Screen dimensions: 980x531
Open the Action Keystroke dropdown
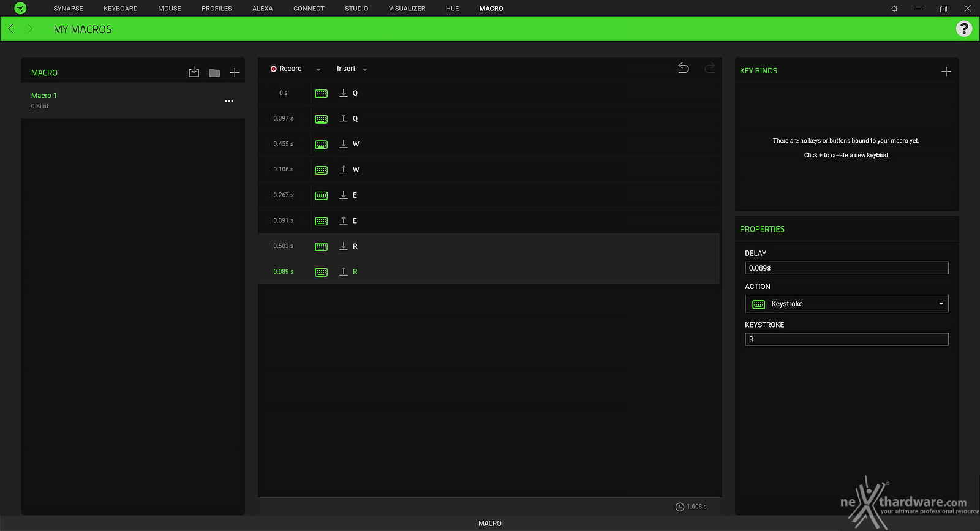(x=846, y=304)
